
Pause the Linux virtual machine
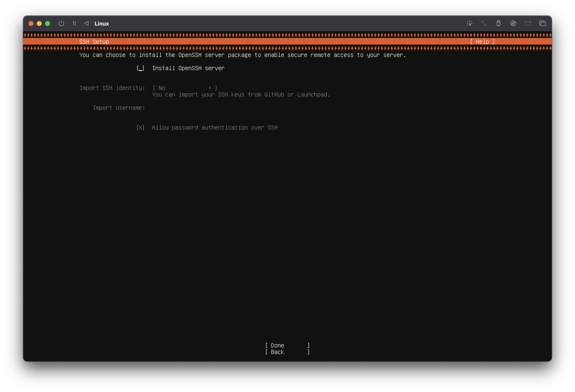(74, 24)
